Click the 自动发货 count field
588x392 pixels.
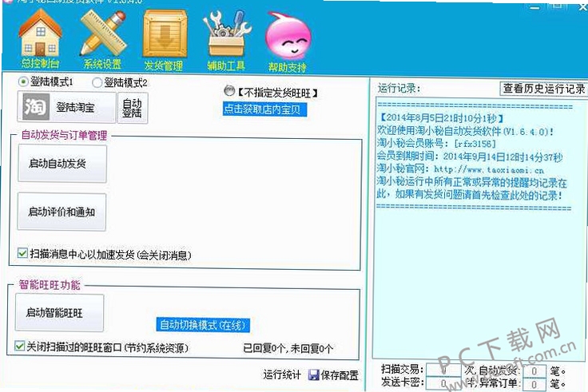coord(534,371)
